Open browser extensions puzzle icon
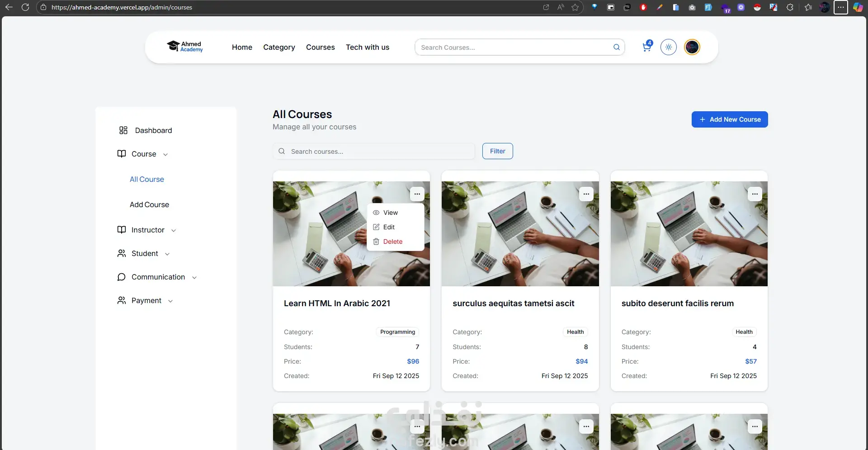 pyautogui.click(x=790, y=7)
